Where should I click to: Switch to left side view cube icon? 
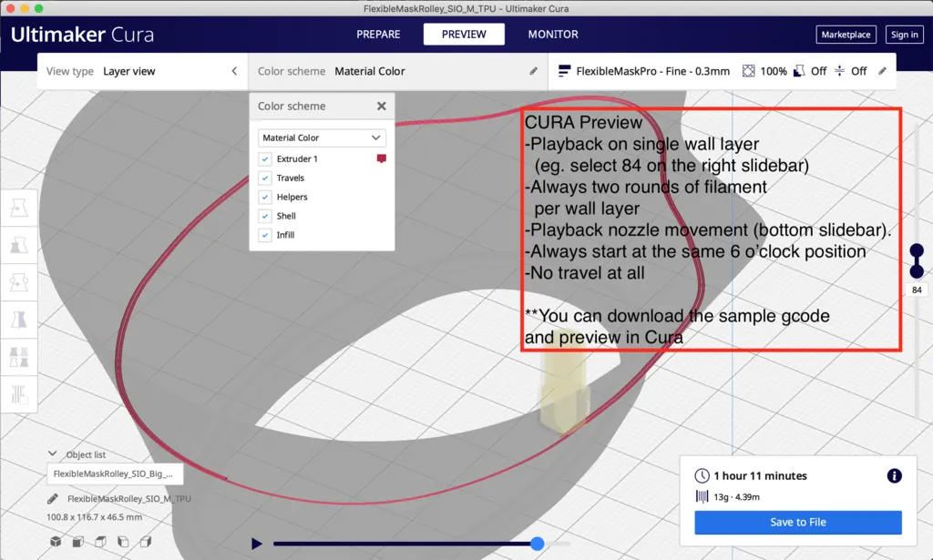(123, 542)
